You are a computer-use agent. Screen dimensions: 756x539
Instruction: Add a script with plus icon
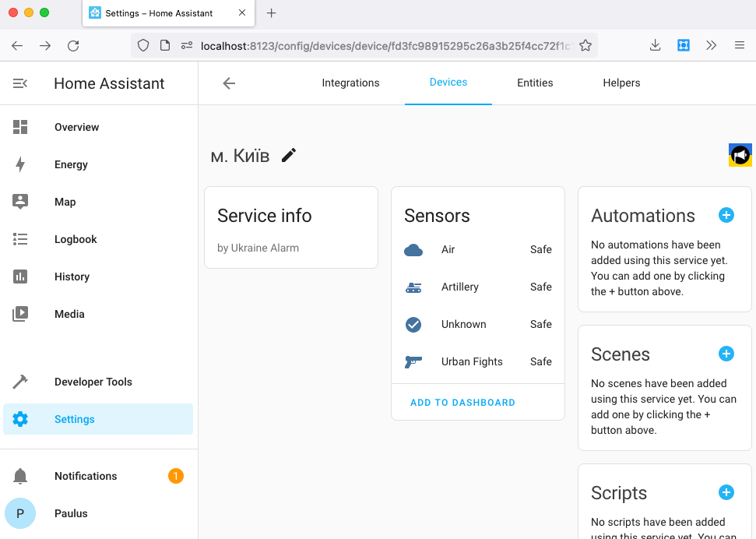[726, 493]
